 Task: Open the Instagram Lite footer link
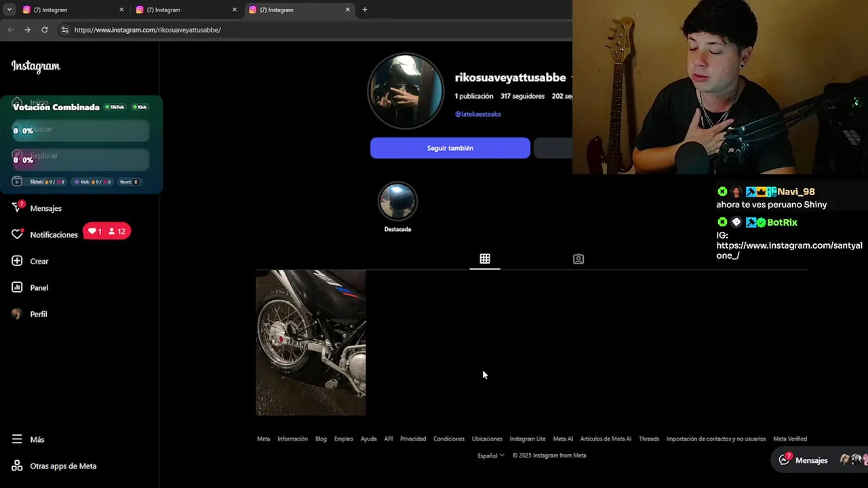[x=528, y=439]
